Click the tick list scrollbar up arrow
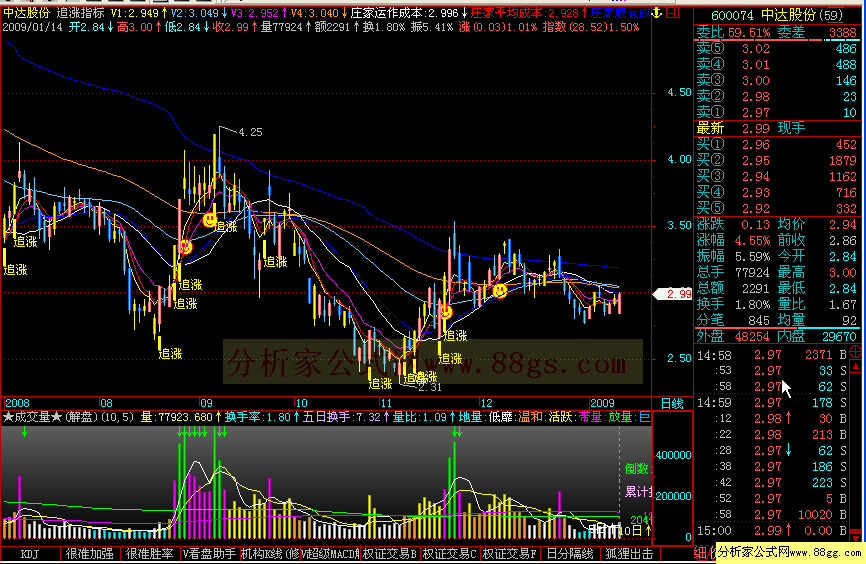Viewport: 866px width, 564px height. (x=856, y=366)
